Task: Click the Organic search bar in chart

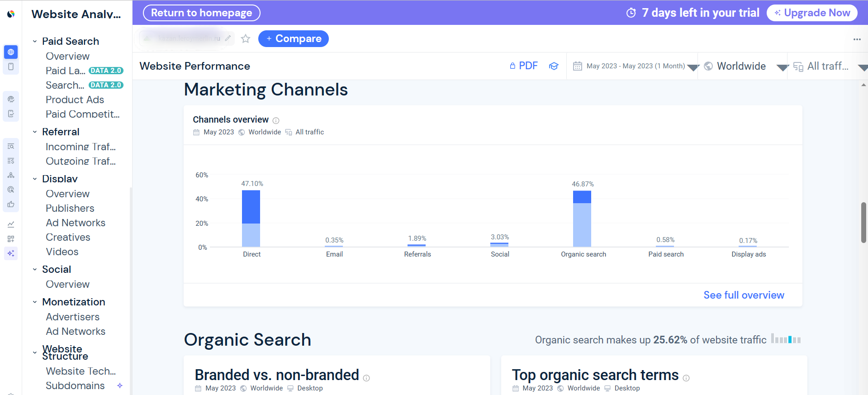Action: coord(582,219)
